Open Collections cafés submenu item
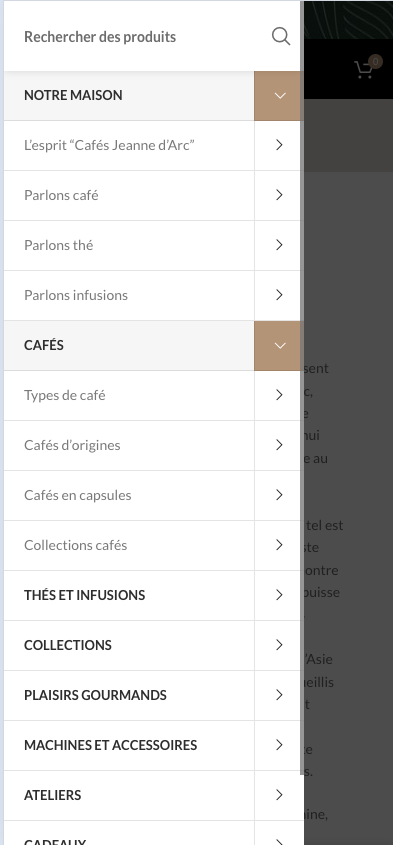 (75, 545)
